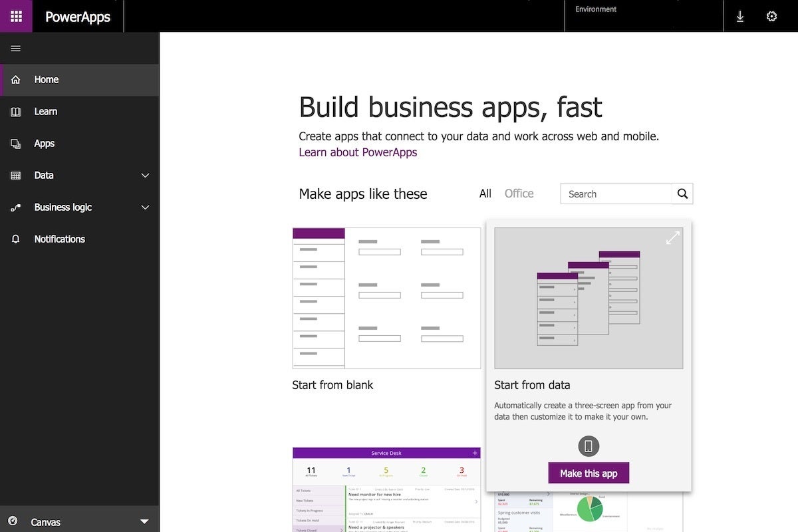Expand the Data chevron

coord(146,176)
